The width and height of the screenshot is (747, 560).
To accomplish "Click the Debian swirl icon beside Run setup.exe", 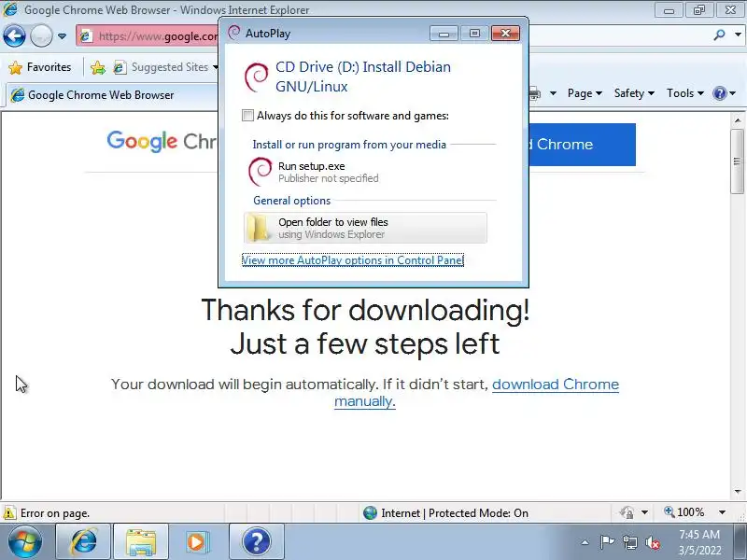I will (261, 172).
